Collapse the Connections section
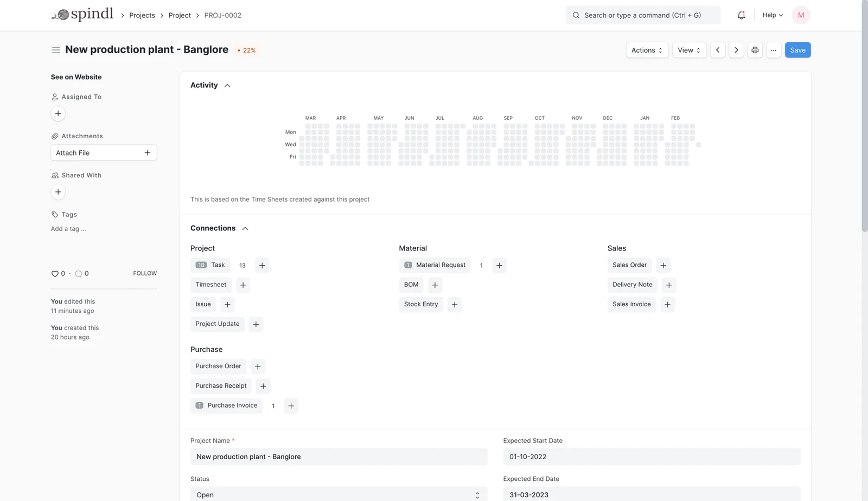This screenshot has height=501, width=868. coord(245,229)
